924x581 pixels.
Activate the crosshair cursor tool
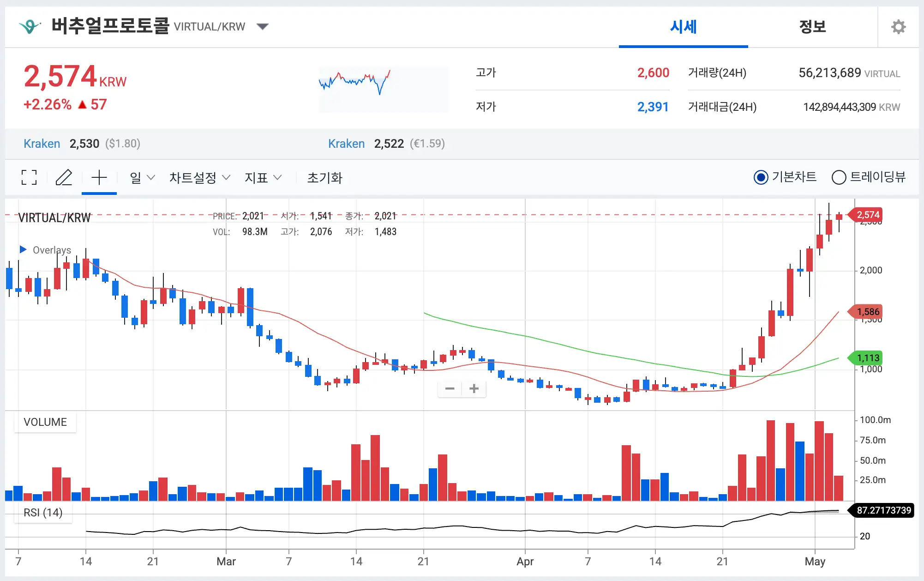pos(99,177)
